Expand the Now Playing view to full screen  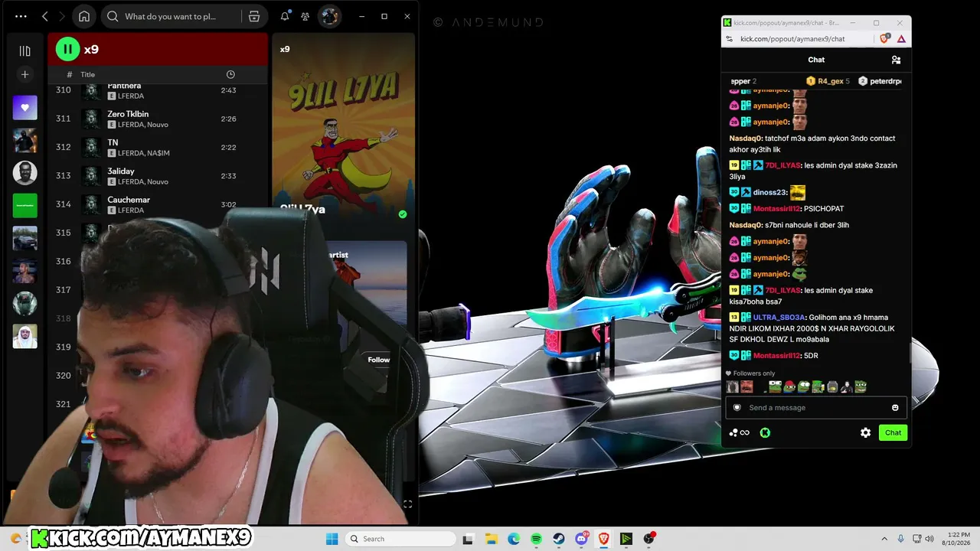tap(407, 504)
